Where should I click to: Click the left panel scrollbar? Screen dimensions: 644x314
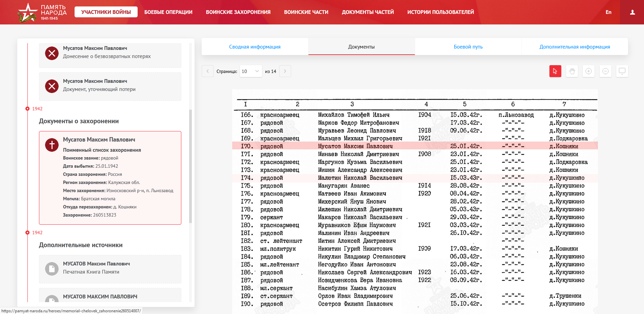click(190, 166)
